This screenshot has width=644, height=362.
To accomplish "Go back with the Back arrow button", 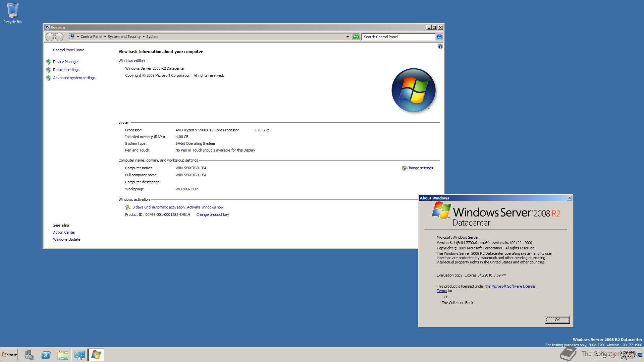I will tap(50, 37).
